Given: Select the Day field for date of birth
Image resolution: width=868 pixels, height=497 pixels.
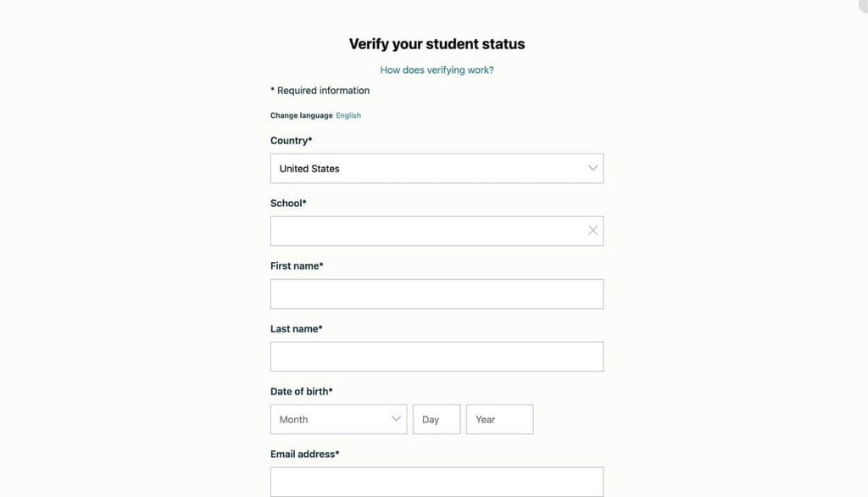Looking at the screenshot, I should 436,418.
